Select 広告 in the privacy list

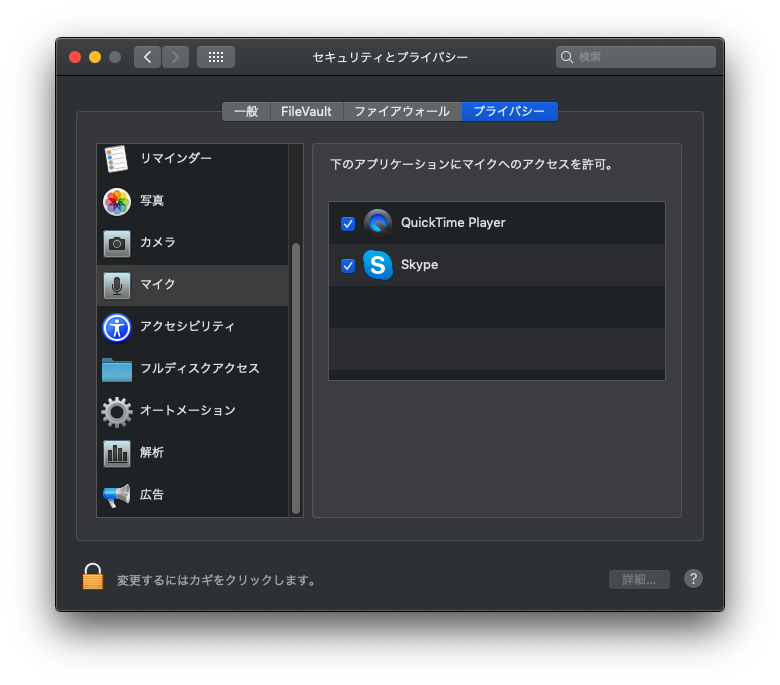tap(193, 495)
